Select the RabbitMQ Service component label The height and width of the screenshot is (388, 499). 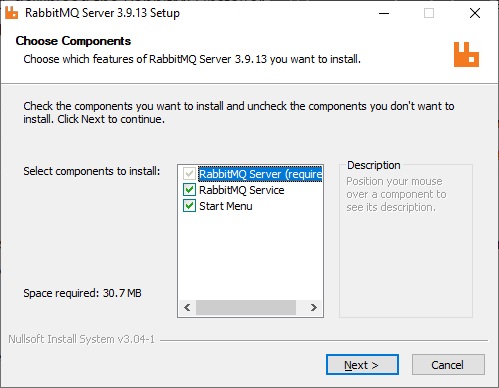pyautogui.click(x=242, y=190)
